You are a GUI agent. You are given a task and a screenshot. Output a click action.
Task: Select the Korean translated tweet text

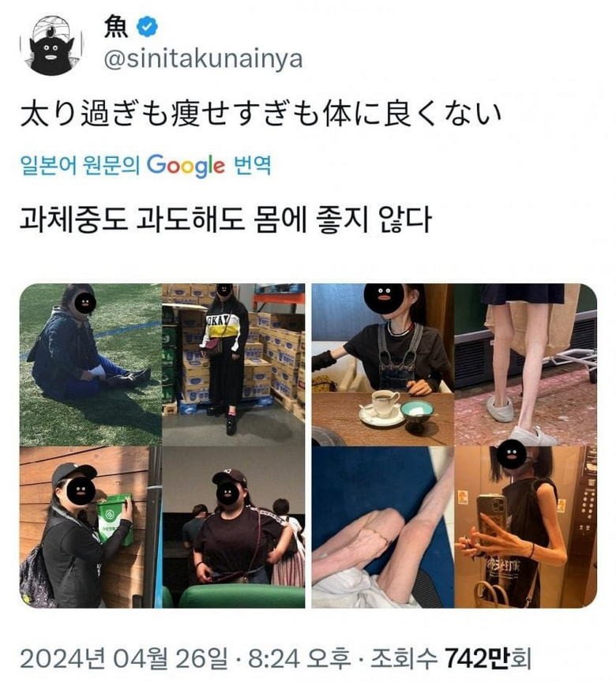[226, 219]
